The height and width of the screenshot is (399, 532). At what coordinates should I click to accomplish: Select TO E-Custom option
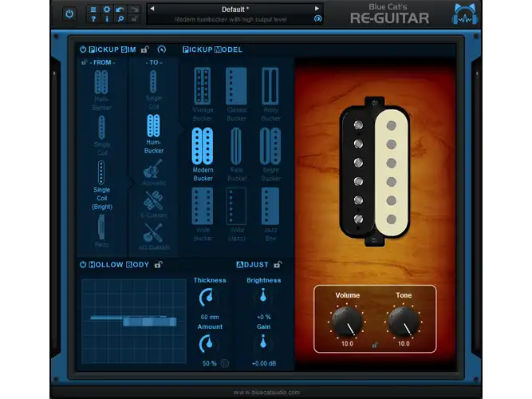[153, 204]
